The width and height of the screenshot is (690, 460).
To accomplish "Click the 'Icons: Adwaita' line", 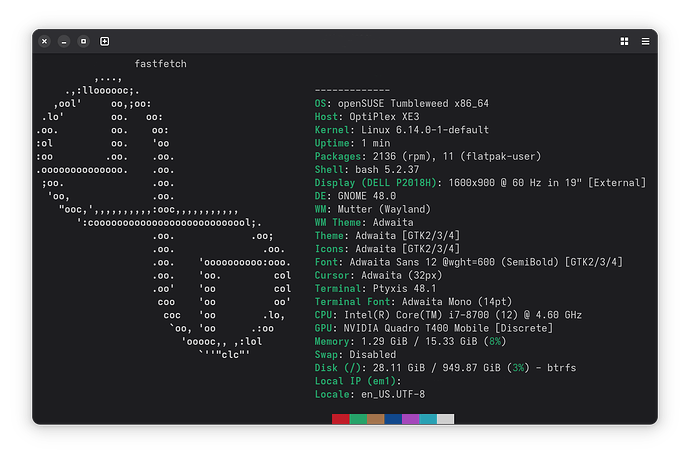I will pyautogui.click(x=387, y=249).
